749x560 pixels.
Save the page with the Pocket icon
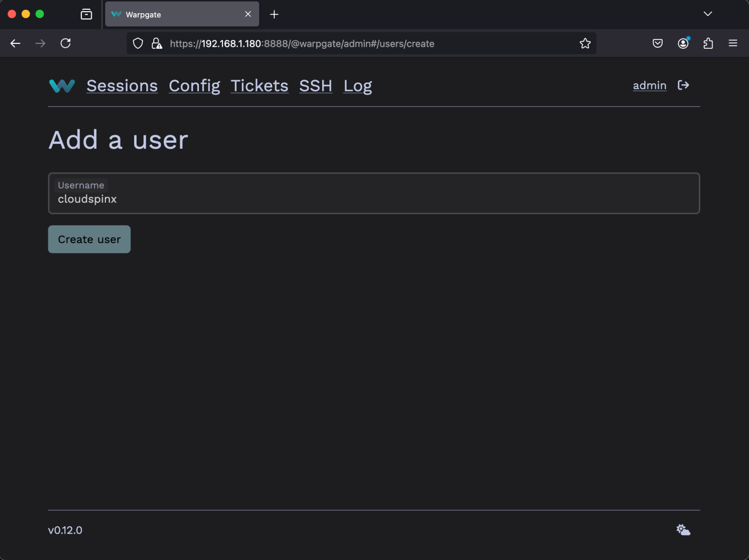pos(657,43)
